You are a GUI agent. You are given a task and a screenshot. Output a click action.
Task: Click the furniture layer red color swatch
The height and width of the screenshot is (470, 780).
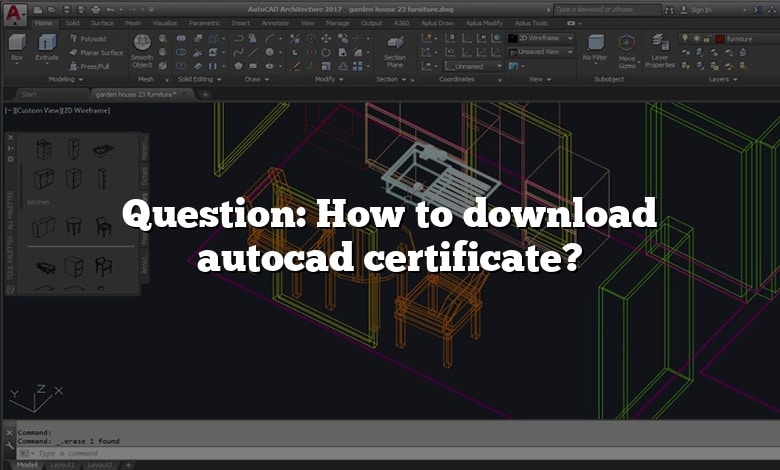point(720,38)
